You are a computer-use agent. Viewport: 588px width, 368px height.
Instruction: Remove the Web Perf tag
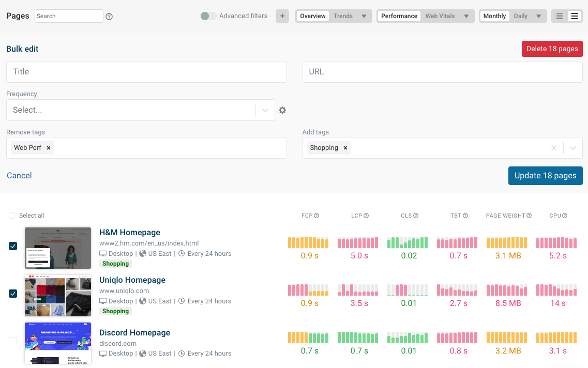(x=48, y=147)
